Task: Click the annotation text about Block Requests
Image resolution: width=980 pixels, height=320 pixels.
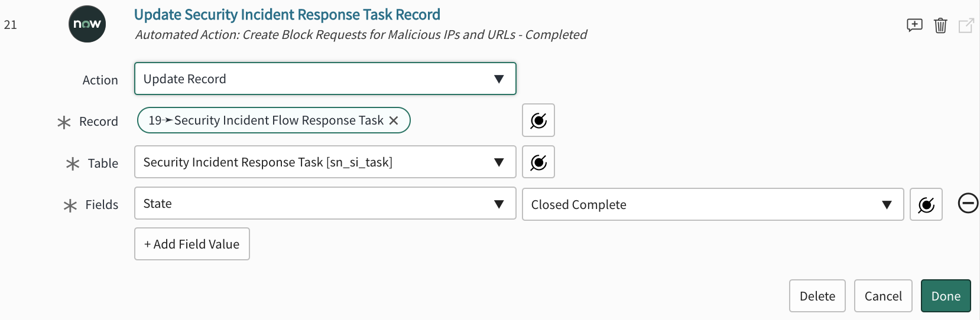Action: coord(361,35)
